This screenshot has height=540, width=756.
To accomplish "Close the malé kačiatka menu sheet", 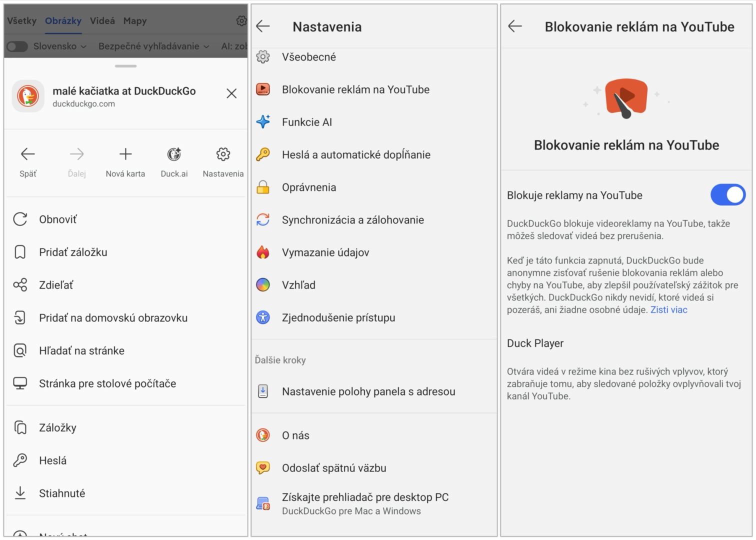I will click(231, 93).
